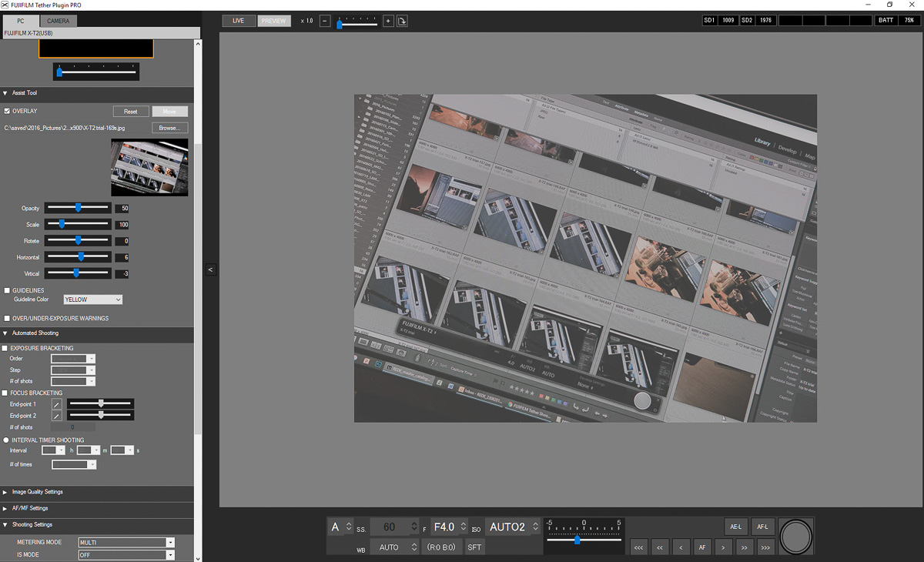This screenshot has height=562, width=924.
Task: Enable the GUIDELINES checkbox
Action: (7, 290)
